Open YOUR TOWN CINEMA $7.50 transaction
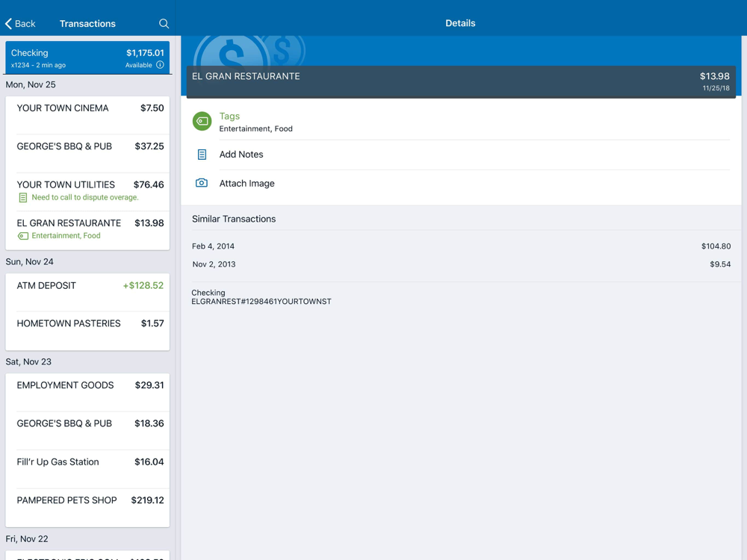The width and height of the screenshot is (747, 560). (87, 115)
